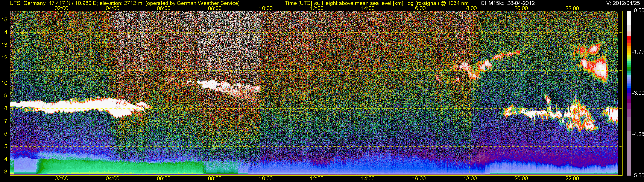Click the top axis "16:00" time label
The width and height of the screenshot is (644, 182).
click(x=419, y=8)
